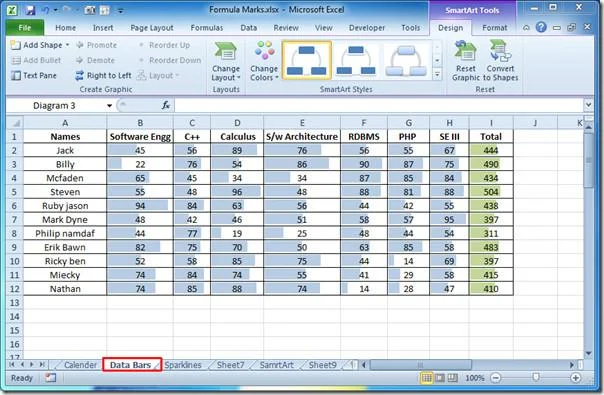Click Promote in Create Graphic group
604x395 pixels.
point(96,45)
